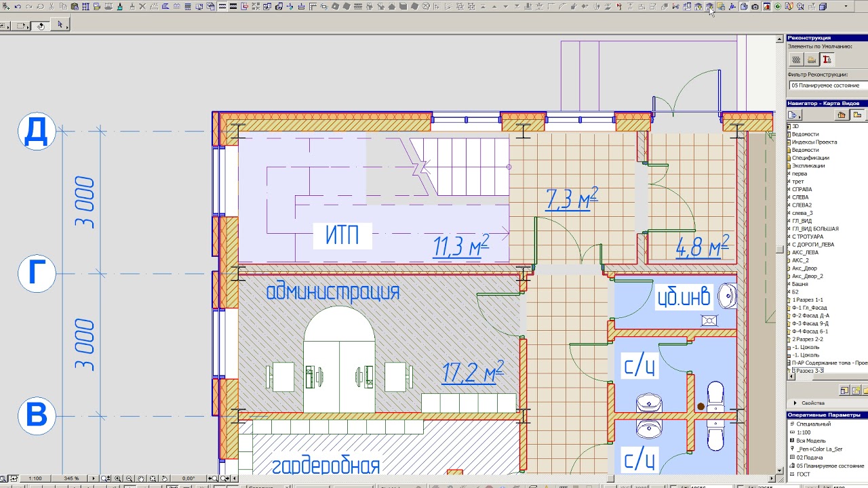Open the Экспликации folder in the navigator
868x488 pixels.
tap(808, 165)
